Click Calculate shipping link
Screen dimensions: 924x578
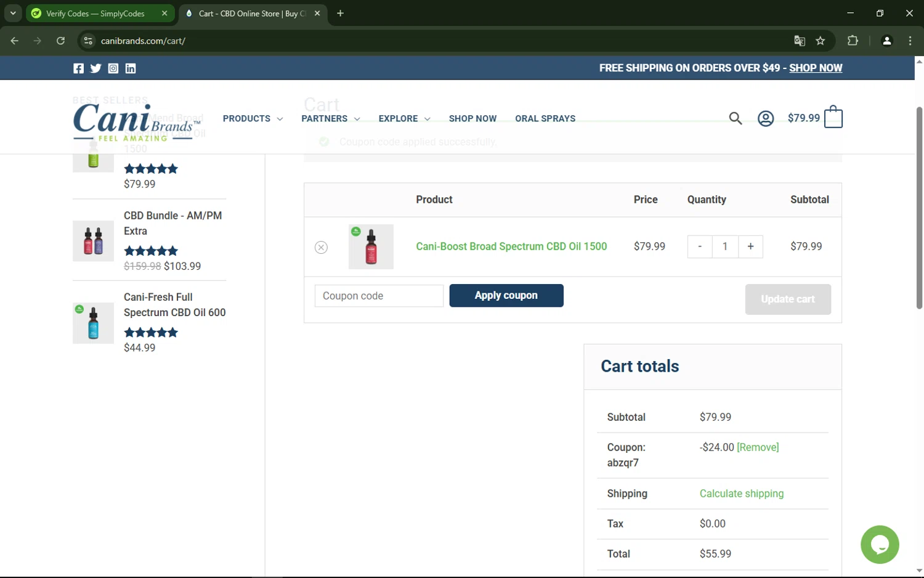pyautogui.click(x=742, y=494)
